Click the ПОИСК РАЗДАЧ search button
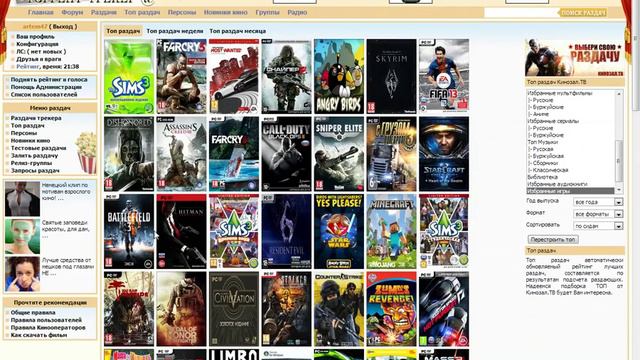640x360 pixels. pyautogui.click(x=583, y=13)
